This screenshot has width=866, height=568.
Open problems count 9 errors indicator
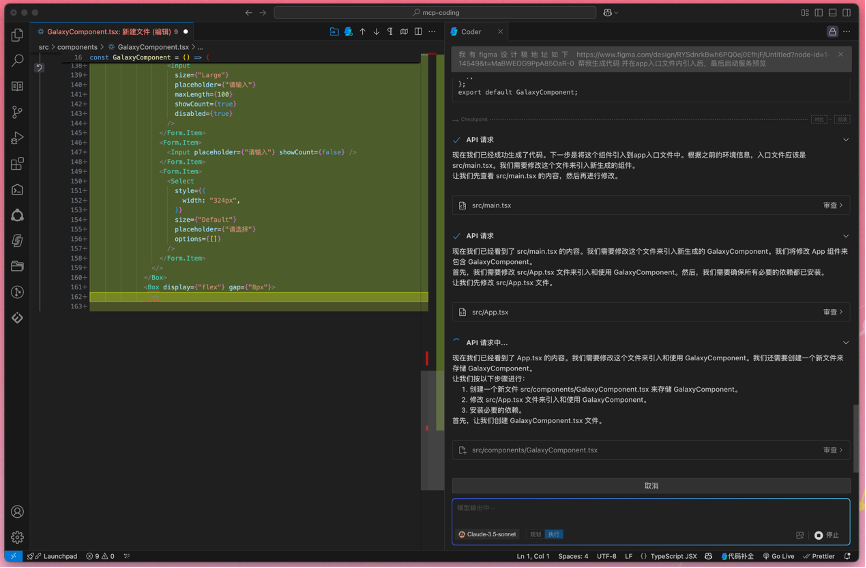100,556
